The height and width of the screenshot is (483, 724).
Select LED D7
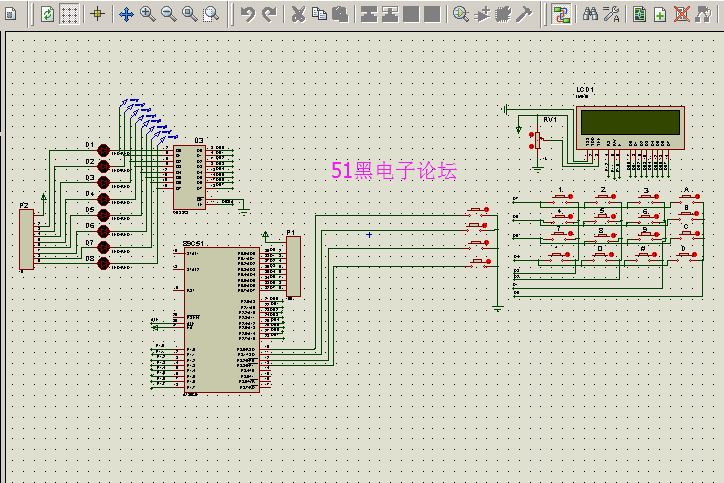coord(103,248)
